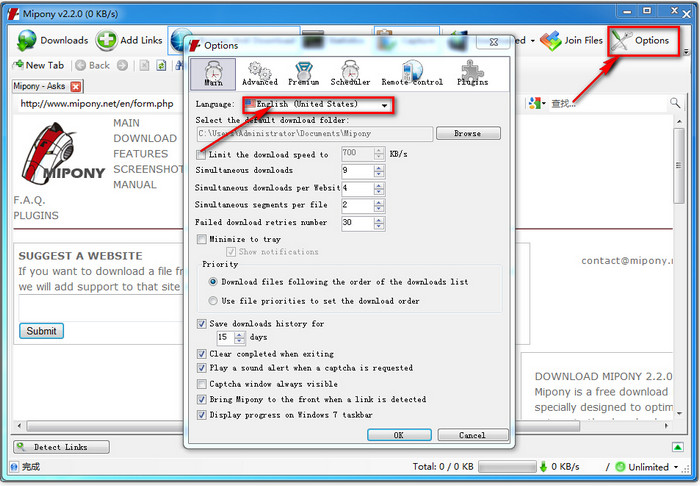Uncheck Clear completed when exiting
This screenshot has height=486, width=700.
[202, 354]
